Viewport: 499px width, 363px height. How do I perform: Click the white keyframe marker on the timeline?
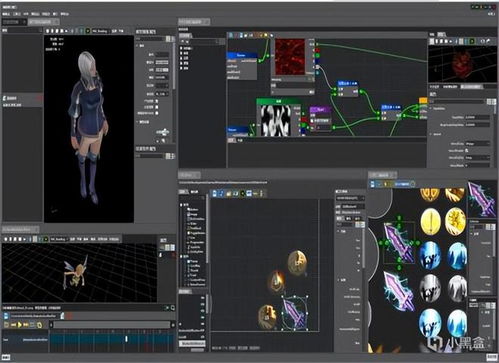[126, 339]
